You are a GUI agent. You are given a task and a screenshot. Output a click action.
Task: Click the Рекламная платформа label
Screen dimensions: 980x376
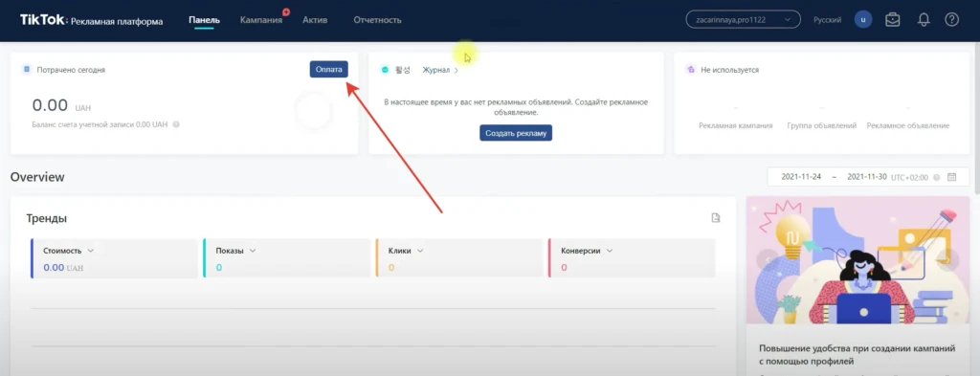click(x=117, y=21)
